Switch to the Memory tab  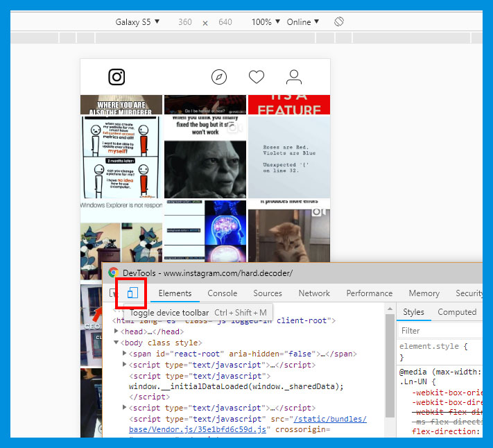[424, 293]
